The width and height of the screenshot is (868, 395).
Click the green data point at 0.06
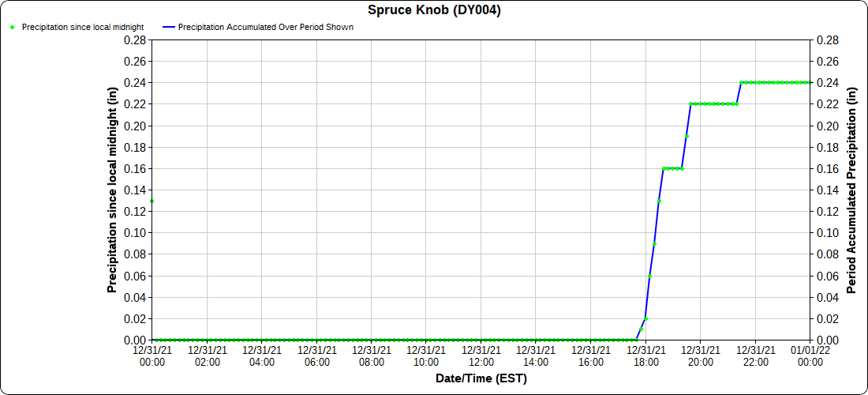pyautogui.click(x=649, y=276)
